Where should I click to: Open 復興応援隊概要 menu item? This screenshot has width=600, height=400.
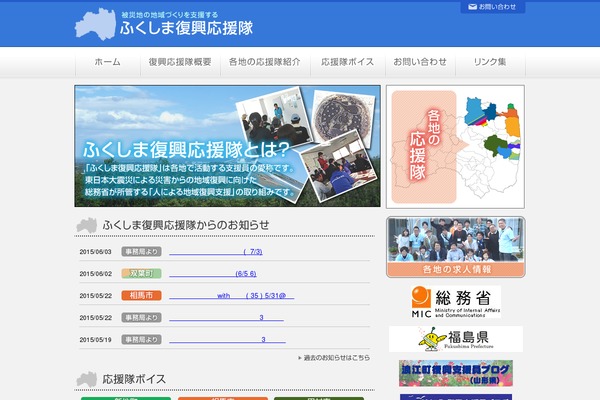point(180,62)
